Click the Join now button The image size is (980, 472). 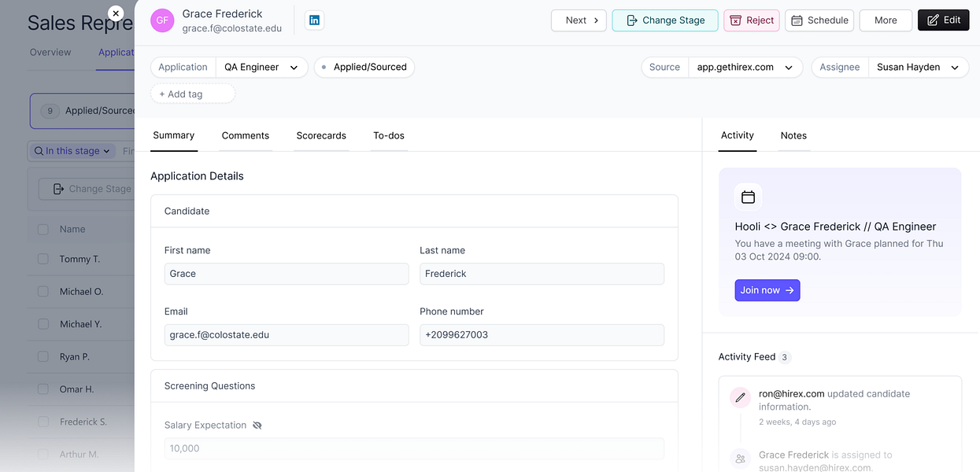pos(767,290)
